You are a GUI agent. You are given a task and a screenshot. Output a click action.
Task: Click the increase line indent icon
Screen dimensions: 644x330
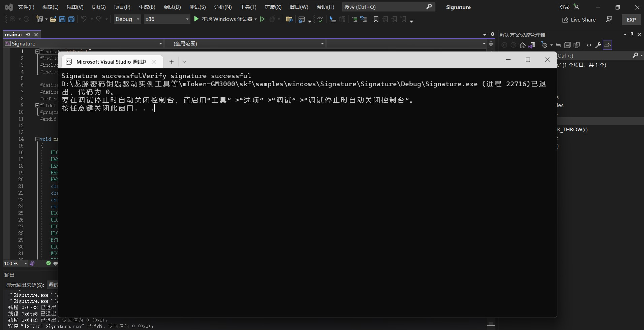click(355, 19)
